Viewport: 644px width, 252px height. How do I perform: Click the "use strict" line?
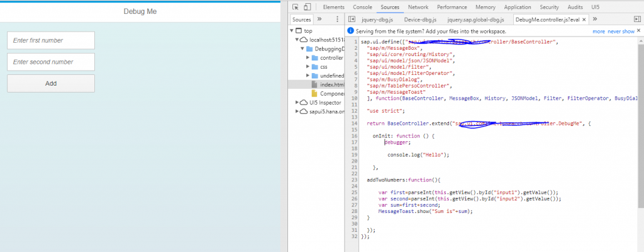(386, 111)
